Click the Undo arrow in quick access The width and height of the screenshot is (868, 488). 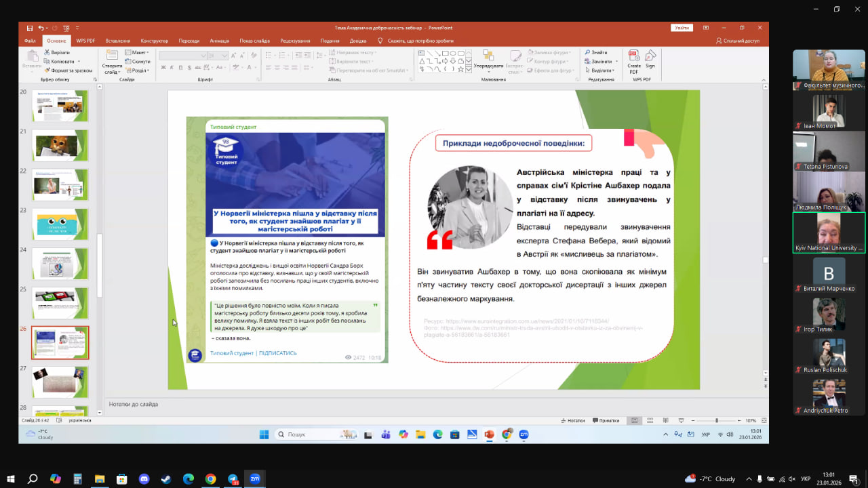pos(41,28)
